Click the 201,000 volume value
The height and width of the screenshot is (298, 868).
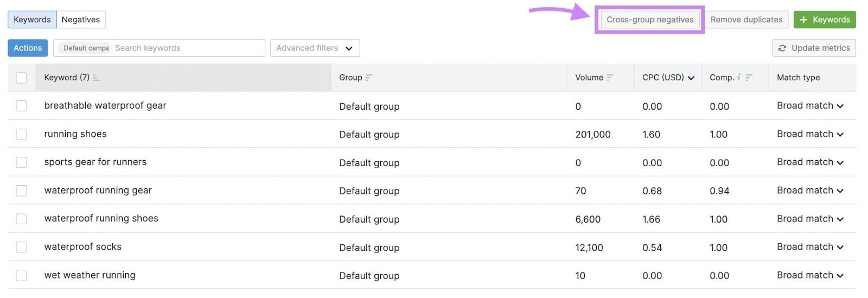(593, 135)
